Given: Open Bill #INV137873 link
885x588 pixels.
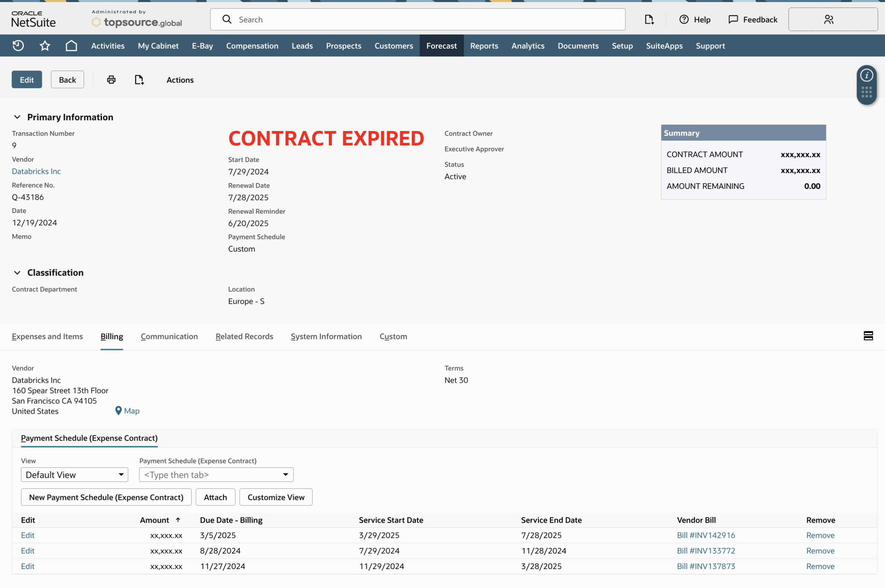Looking at the screenshot, I should pyautogui.click(x=706, y=567).
